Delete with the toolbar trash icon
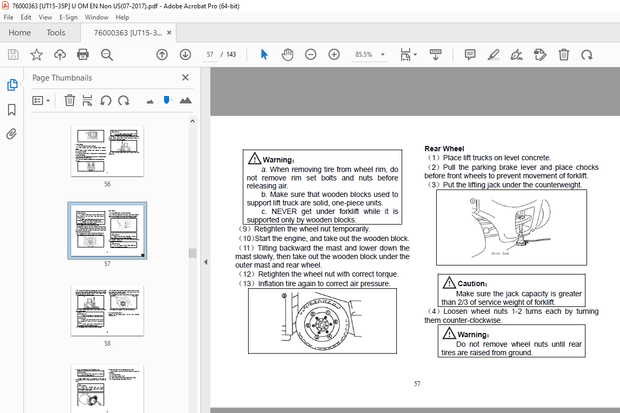Image resolution: width=620 pixels, height=413 pixels. coord(564,55)
